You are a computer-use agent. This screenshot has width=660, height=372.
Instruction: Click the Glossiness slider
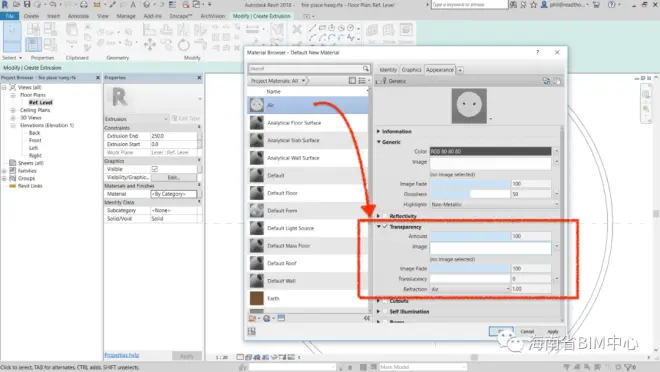470,194
